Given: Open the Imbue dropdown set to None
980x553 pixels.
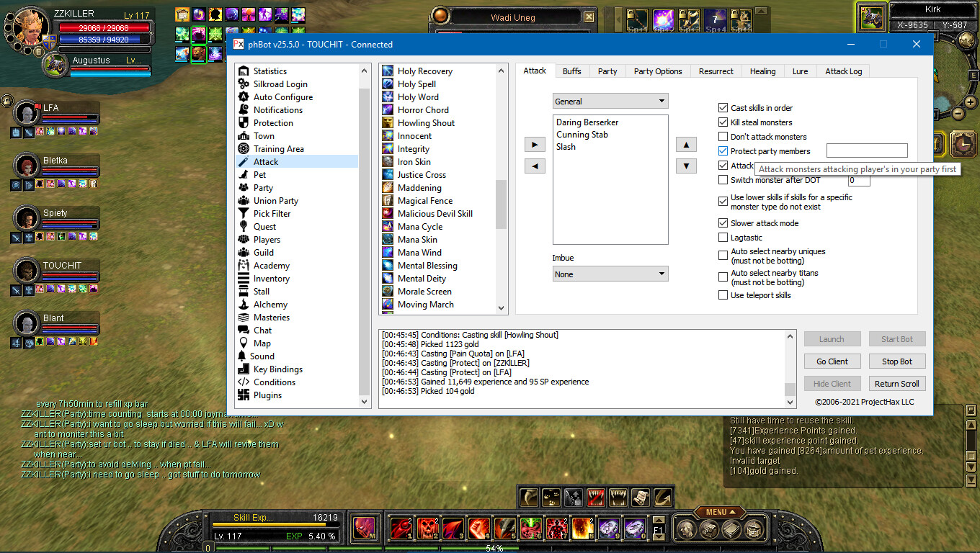Looking at the screenshot, I should [x=610, y=274].
